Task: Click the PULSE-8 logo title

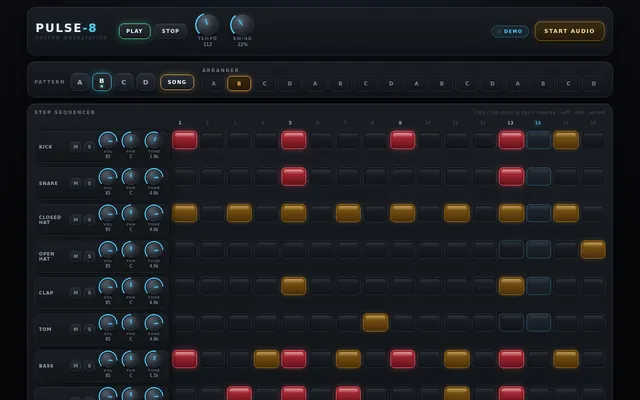Action: pyautogui.click(x=66, y=28)
